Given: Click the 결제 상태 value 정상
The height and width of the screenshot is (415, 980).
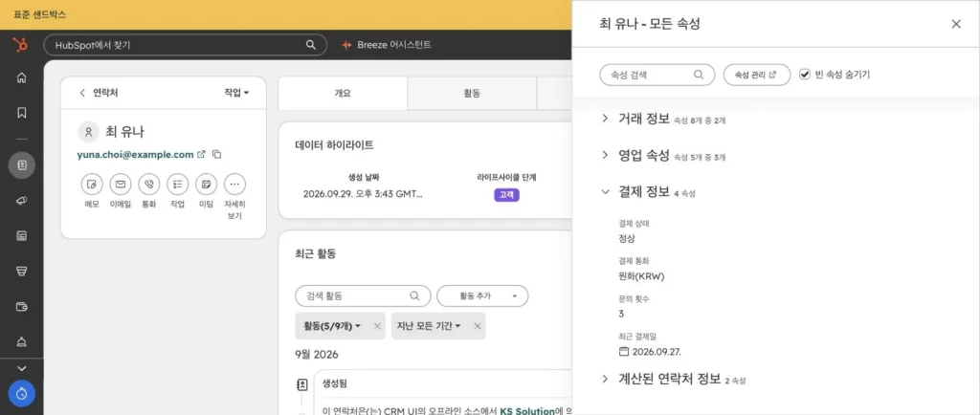Looking at the screenshot, I should coord(627,238).
